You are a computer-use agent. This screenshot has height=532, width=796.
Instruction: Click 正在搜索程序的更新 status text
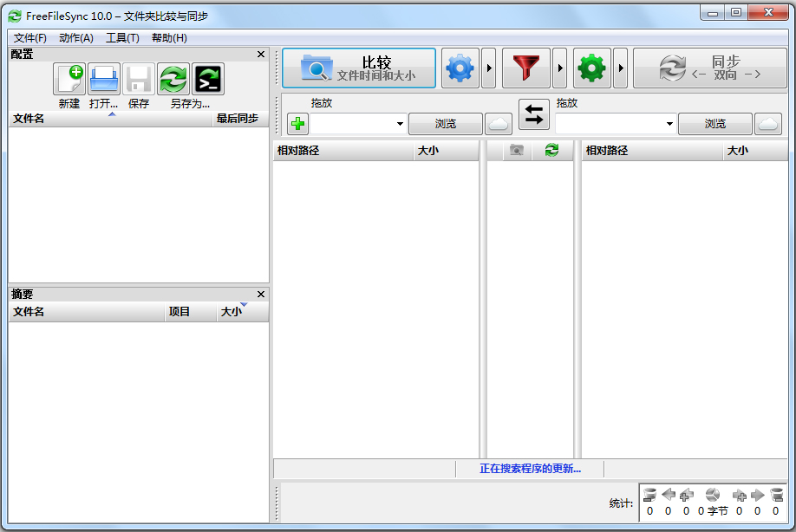click(x=530, y=469)
